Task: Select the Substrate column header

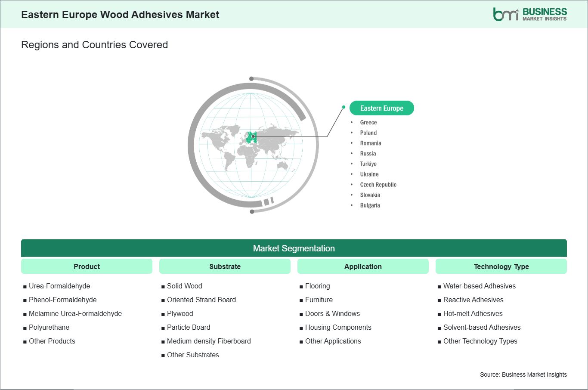Action: [225, 266]
